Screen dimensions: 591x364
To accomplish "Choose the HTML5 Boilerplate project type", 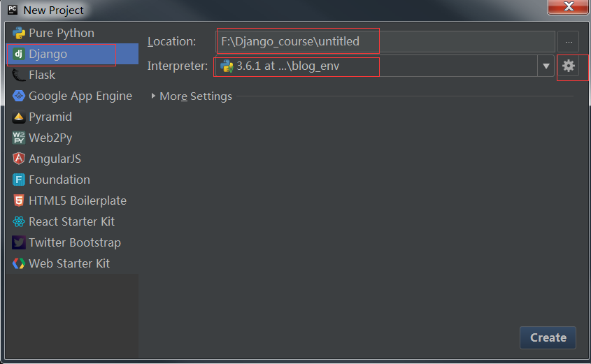I will click(x=72, y=201).
